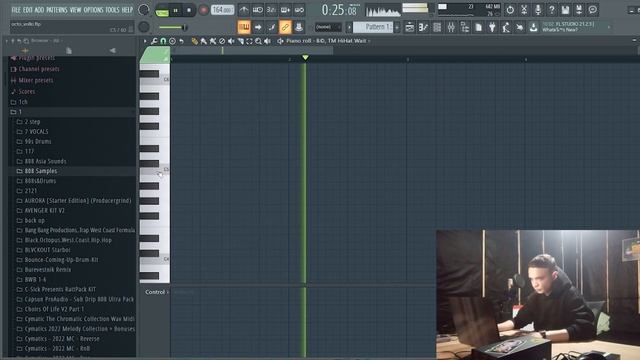
Task: Toggle step editing mode
Action: [272, 27]
